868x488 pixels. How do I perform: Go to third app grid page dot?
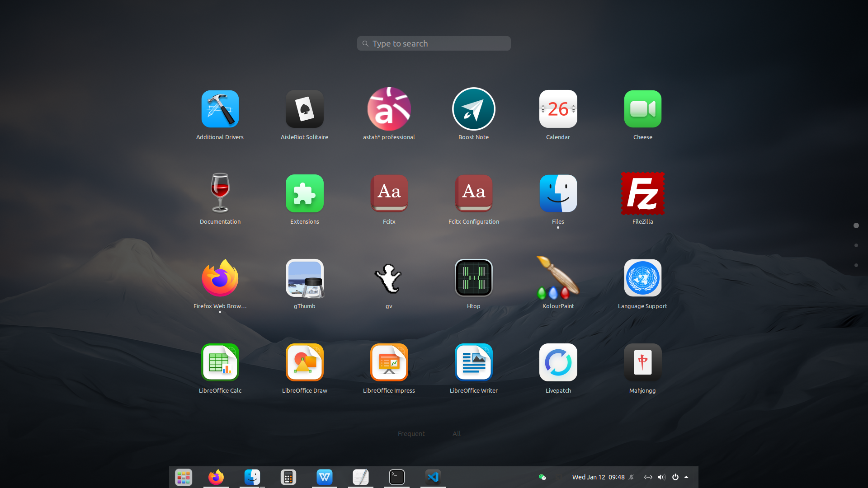tap(856, 265)
